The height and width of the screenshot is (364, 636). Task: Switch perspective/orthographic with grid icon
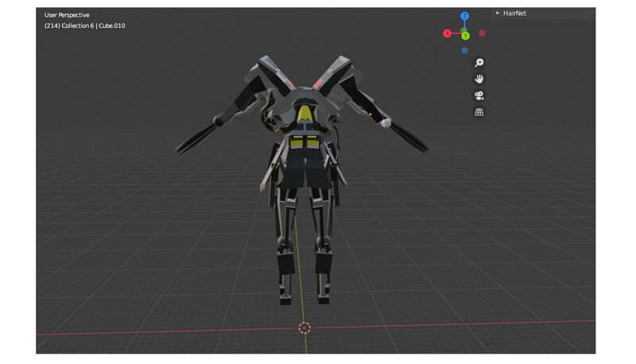pos(479,112)
